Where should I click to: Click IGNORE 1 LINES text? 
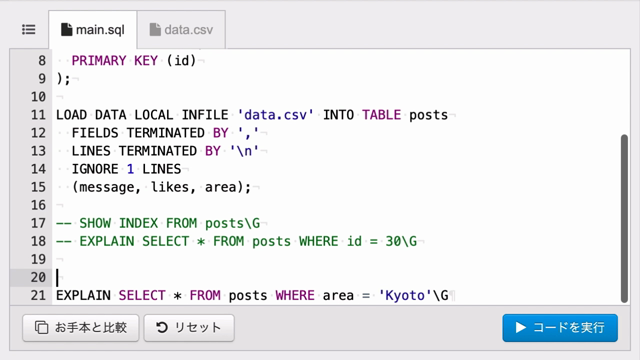(127, 169)
